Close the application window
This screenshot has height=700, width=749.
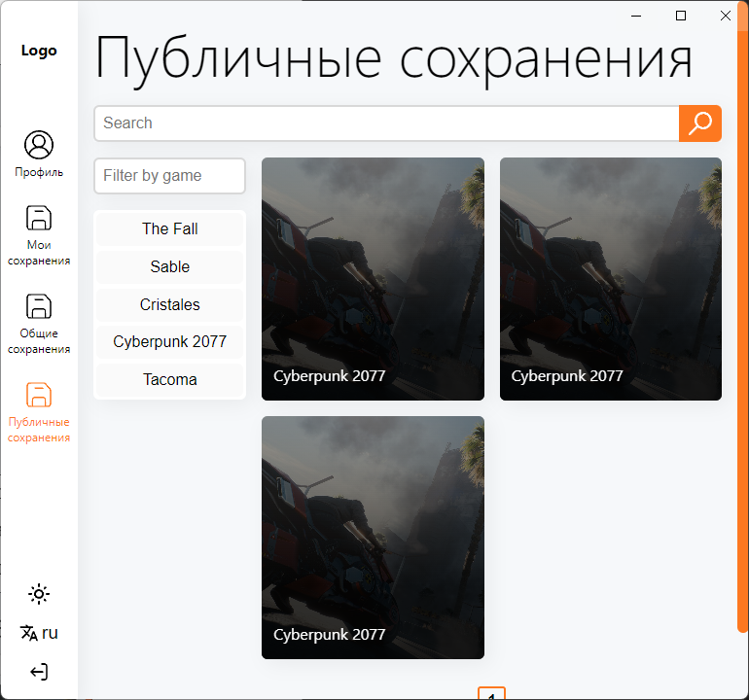tap(725, 16)
